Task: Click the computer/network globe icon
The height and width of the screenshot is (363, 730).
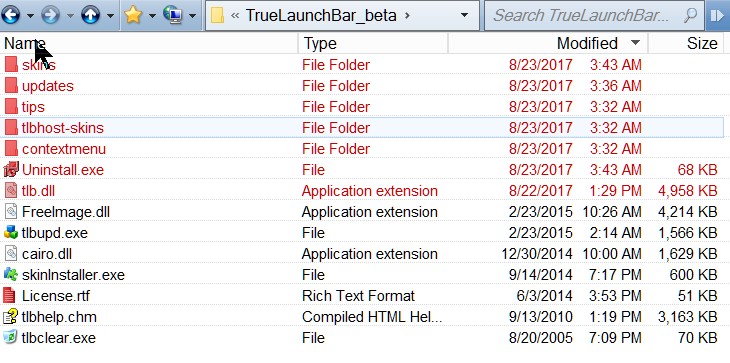Action: (x=173, y=15)
